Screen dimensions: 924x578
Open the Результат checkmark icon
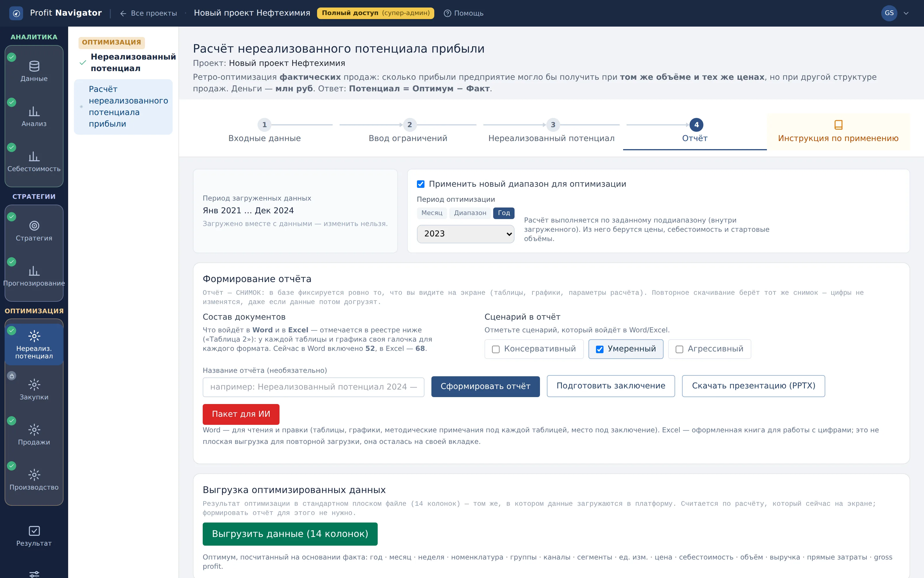34,531
